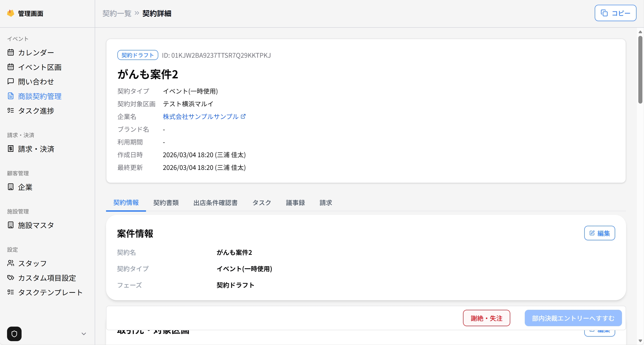Open 問い合わせ in the sidebar
This screenshot has height=345, width=644.
pyautogui.click(x=36, y=82)
